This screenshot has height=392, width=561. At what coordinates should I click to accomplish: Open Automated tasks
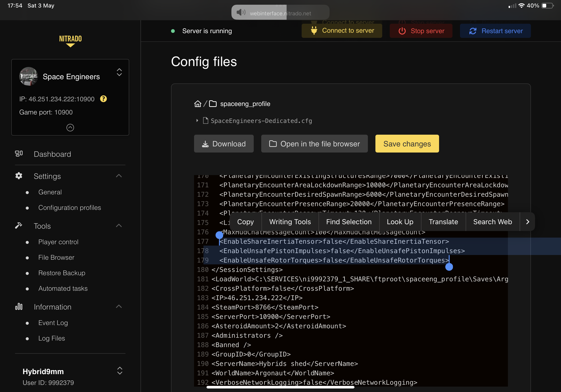[x=63, y=288]
